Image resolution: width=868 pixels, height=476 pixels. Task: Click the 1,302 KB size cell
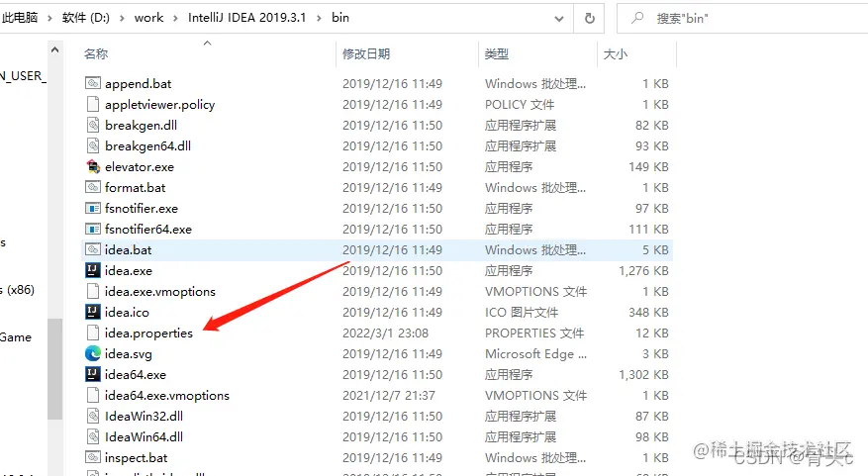(643, 375)
